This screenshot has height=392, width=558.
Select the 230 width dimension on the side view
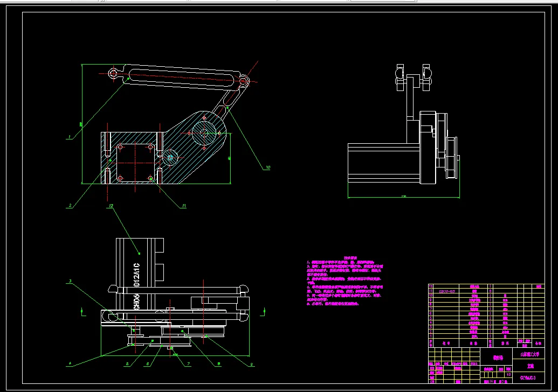[x=404, y=196]
